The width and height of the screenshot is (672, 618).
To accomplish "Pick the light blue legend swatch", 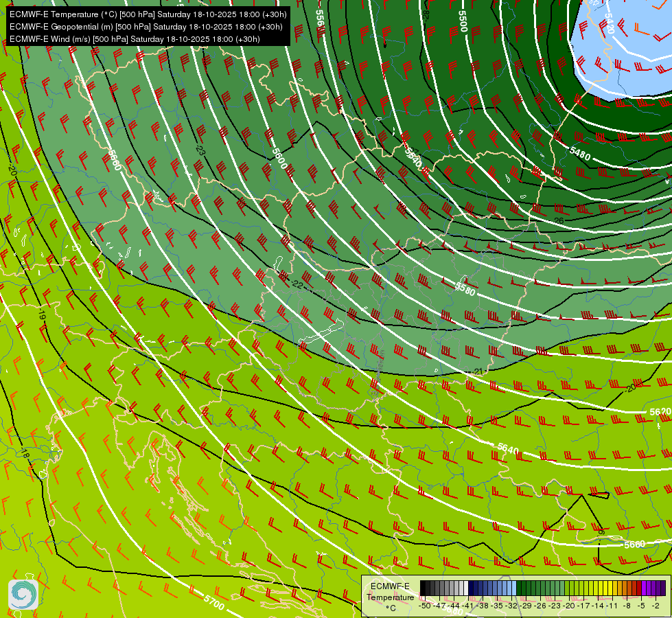I will [514, 588].
